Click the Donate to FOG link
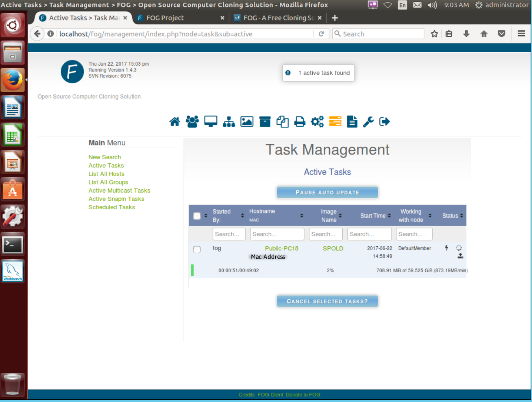532x402 pixels. click(303, 394)
